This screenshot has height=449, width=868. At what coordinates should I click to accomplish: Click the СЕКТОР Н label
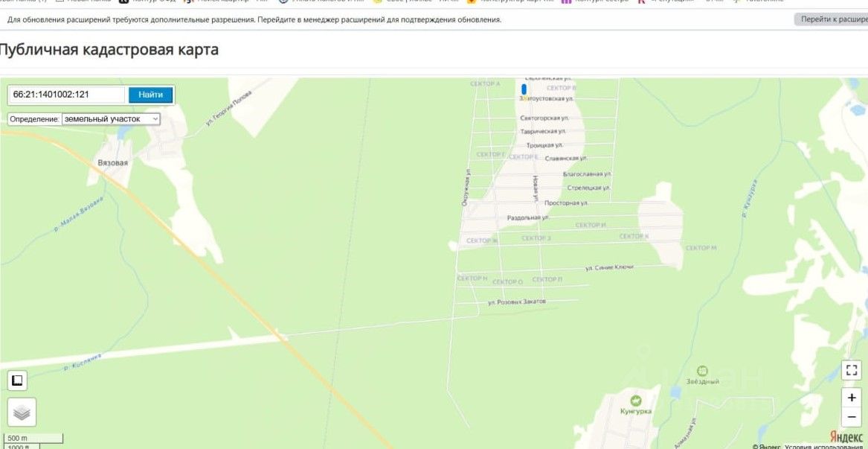(472, 278)
